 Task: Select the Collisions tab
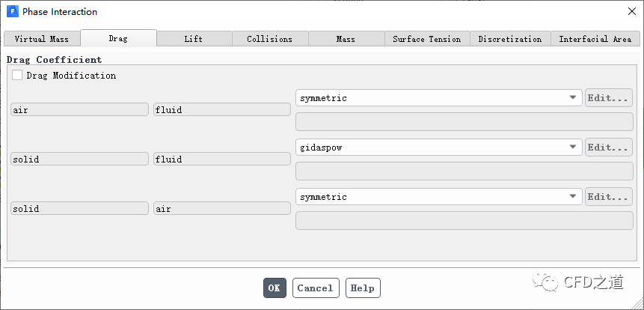point(269,39)
